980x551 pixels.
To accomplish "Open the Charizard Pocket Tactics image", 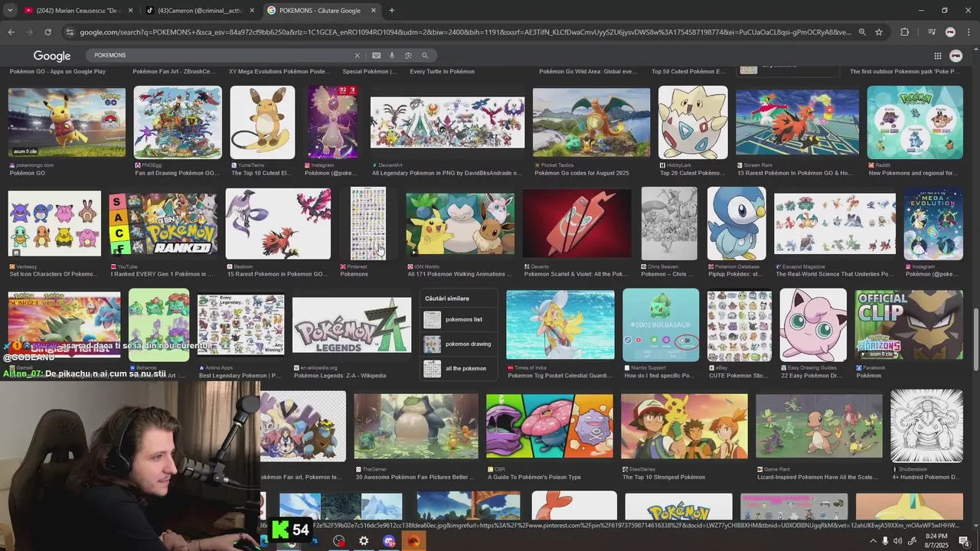I will pos(591,122).
